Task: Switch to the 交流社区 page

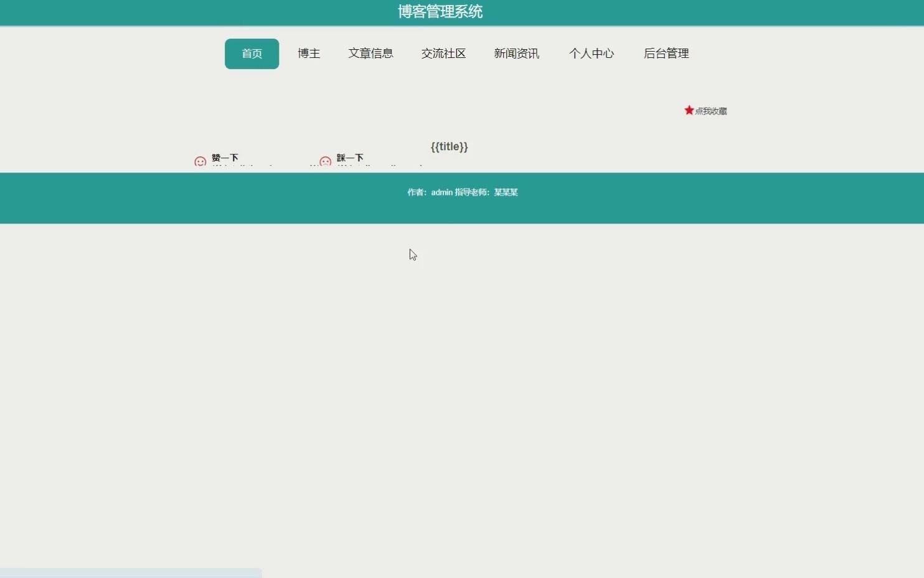Action: coord(443,54)
